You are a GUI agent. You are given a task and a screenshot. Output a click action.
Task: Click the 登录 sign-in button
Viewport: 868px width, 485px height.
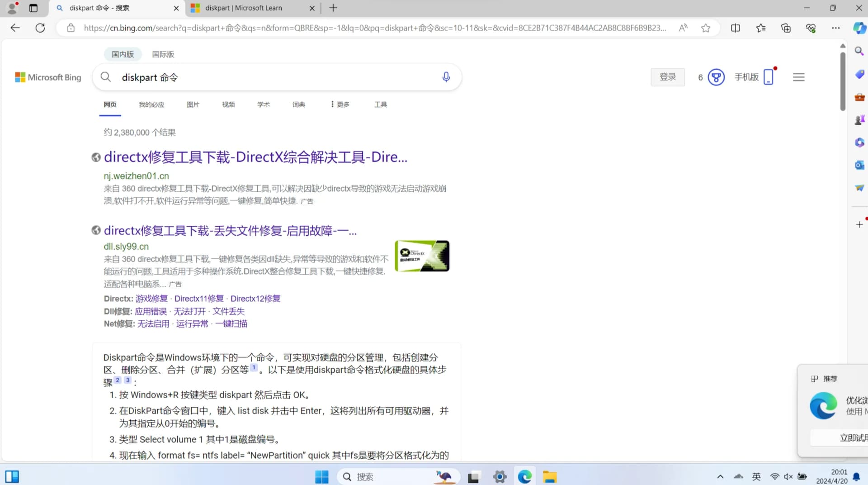[x=668, y=77]
